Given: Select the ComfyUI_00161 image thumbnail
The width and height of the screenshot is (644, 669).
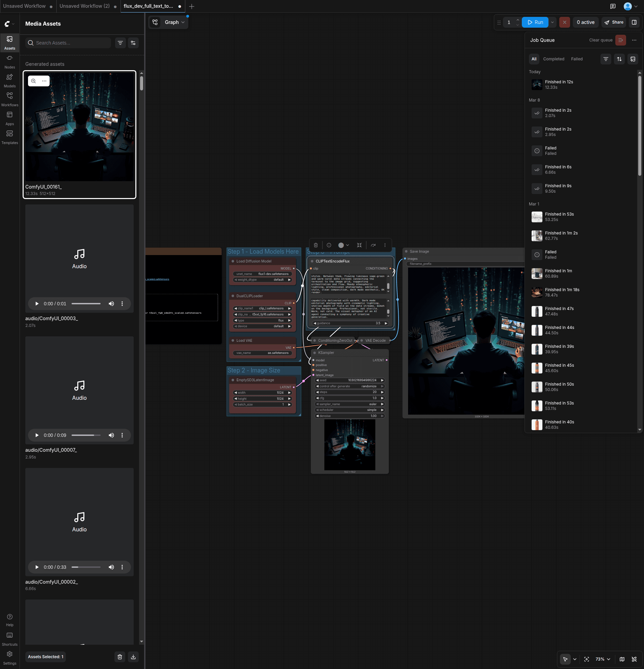Looking at the screenshot, I should point(79,127).
